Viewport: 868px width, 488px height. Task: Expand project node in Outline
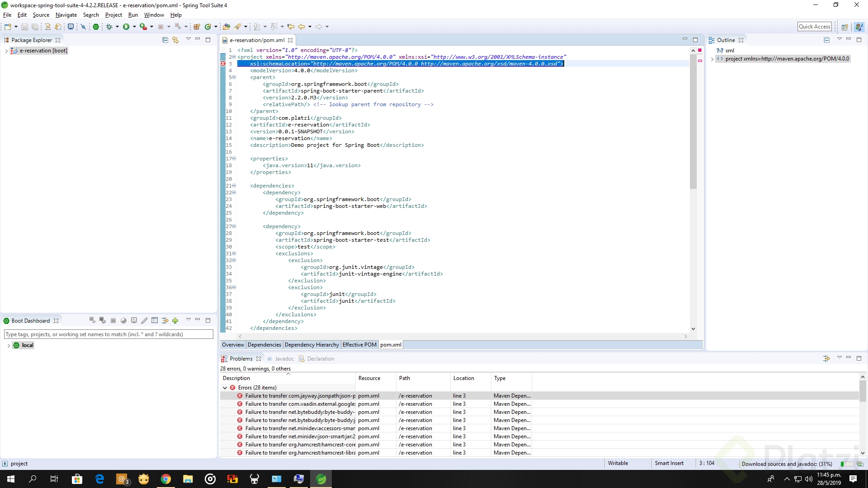click(x=712, y=59)
